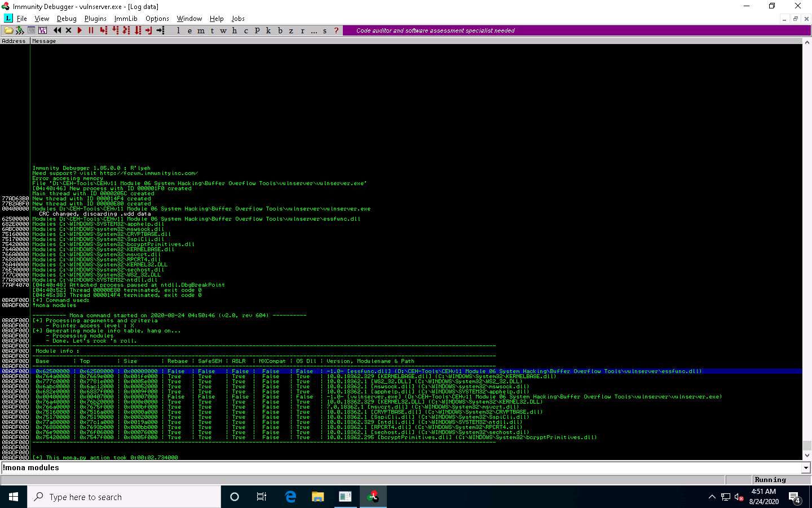Minimize the inner Log data window
Viewport: 812px width, 508px height.
tap(784, 19)
